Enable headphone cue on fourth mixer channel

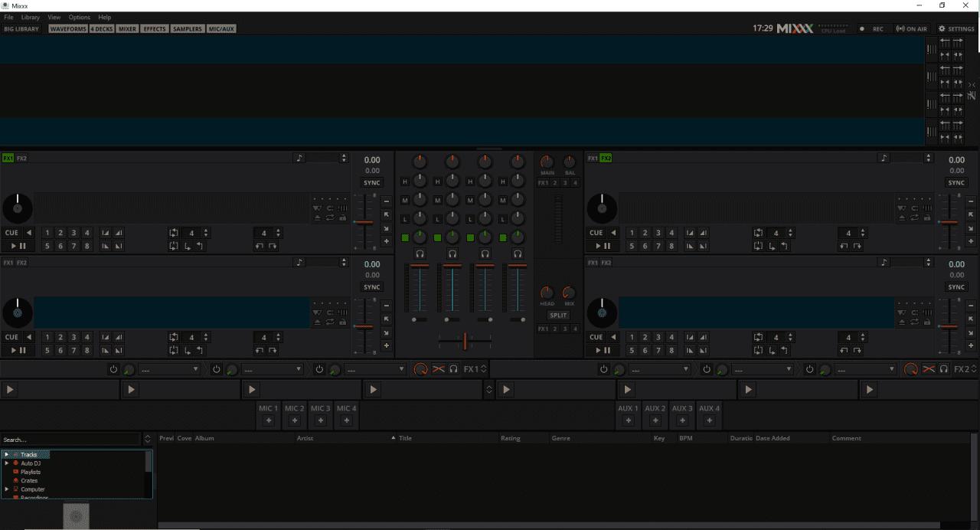[518, 254]
